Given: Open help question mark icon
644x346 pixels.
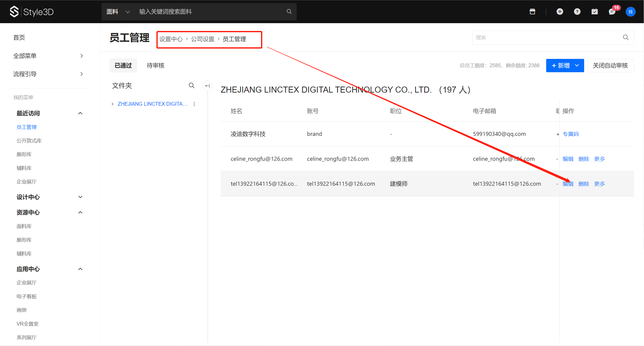Looking at the screenshot, I should pyautogui.click(x=577, y=12).
